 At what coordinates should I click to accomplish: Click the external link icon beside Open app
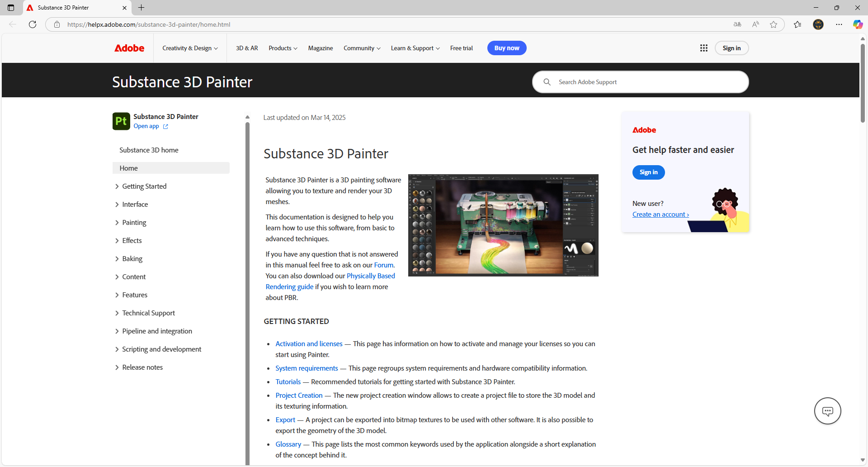pyautogui.click(x=165, y=127)
